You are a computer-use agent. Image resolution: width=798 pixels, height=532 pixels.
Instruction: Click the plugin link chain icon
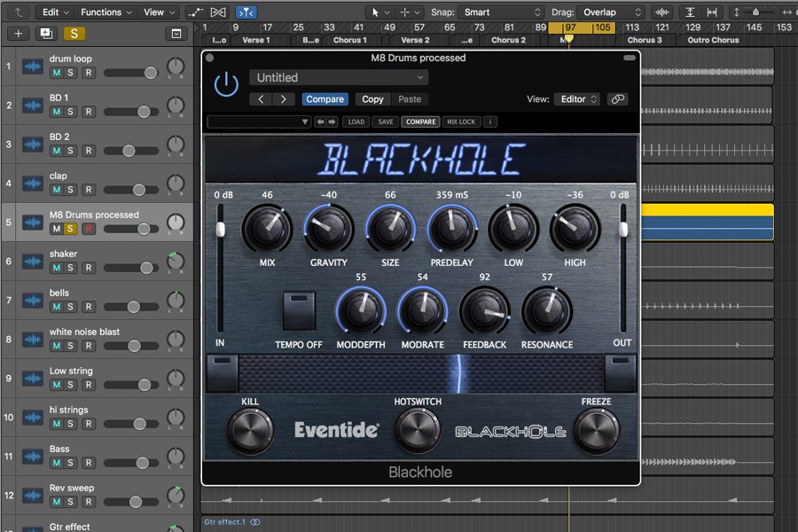(x=618, y=99)
